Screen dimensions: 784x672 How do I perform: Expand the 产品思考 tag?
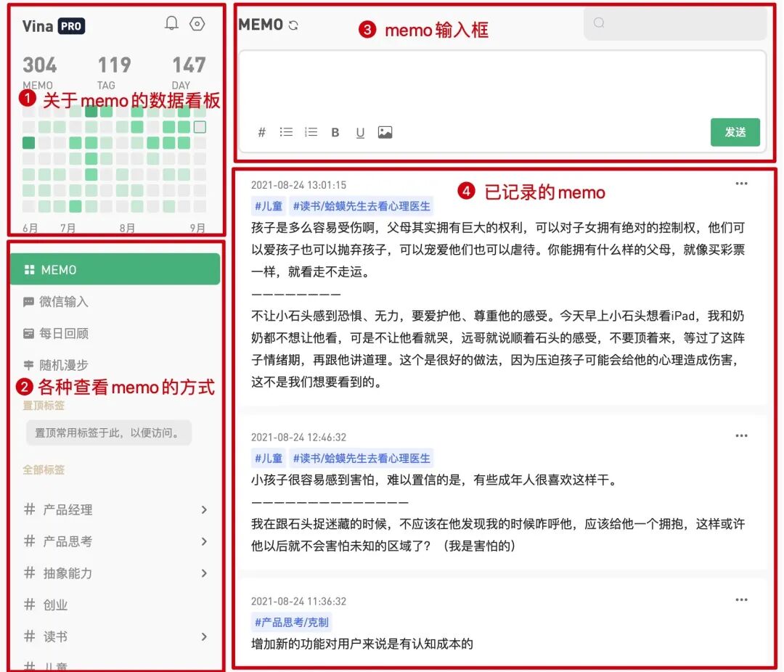204,541
